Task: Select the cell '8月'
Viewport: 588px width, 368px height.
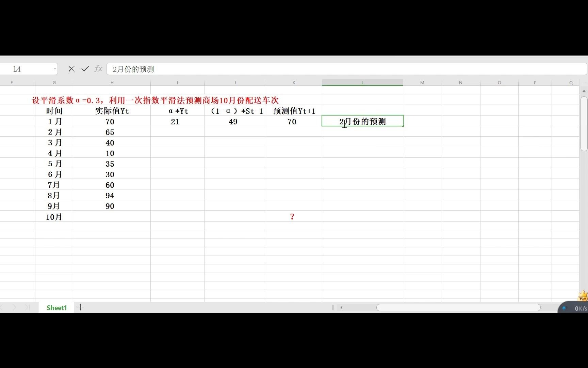Action: [x=54, y=195]
